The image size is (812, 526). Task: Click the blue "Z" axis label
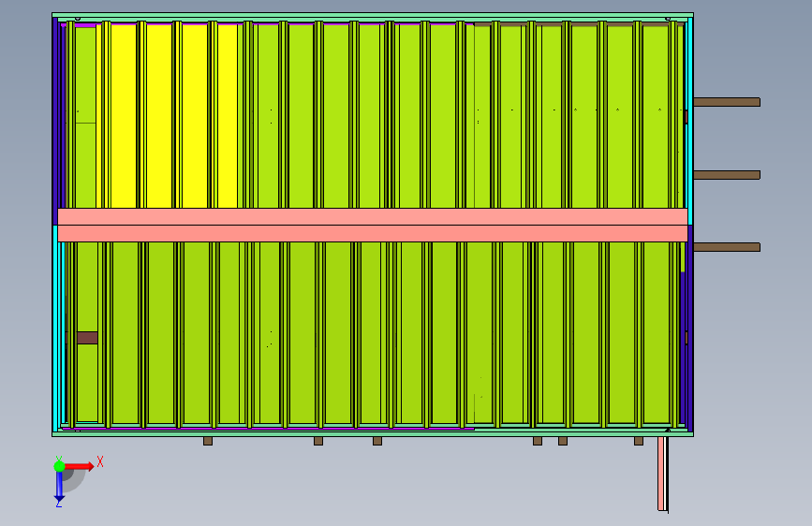coord(58,503)
